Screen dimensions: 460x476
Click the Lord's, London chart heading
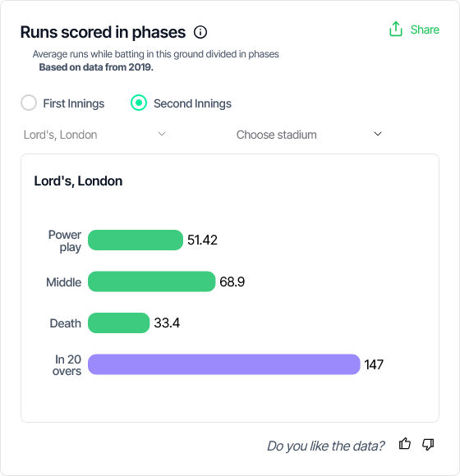(78, 181)
